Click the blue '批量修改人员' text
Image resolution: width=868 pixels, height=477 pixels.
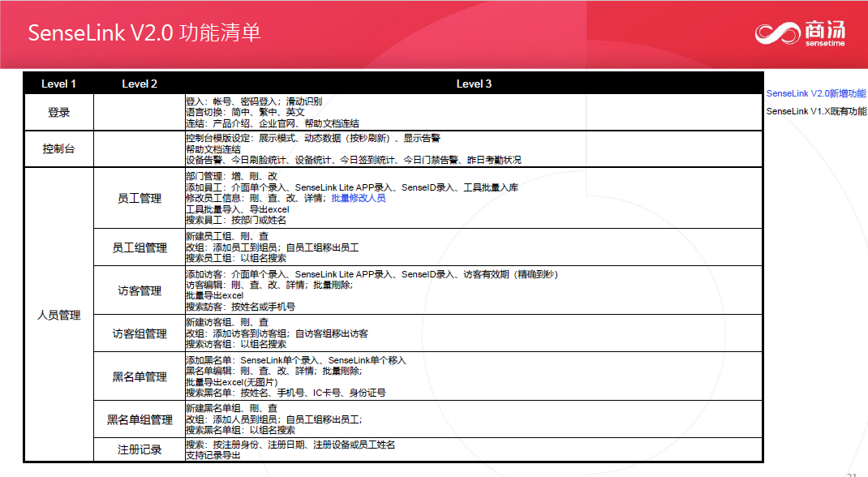coord(359,198)
